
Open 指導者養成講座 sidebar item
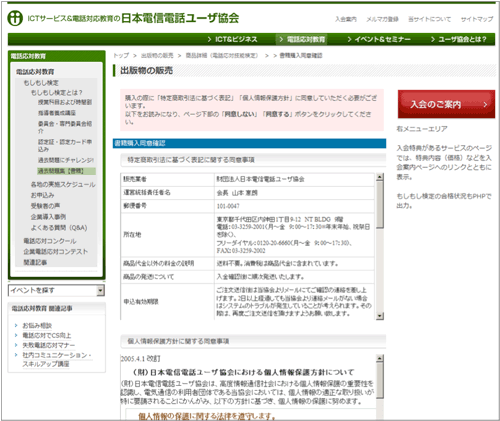57,113
